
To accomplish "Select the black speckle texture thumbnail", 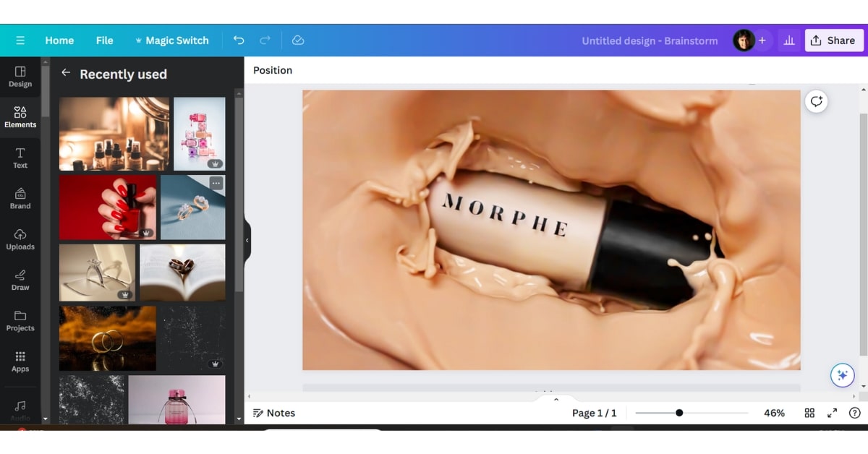I will [193, 338].
